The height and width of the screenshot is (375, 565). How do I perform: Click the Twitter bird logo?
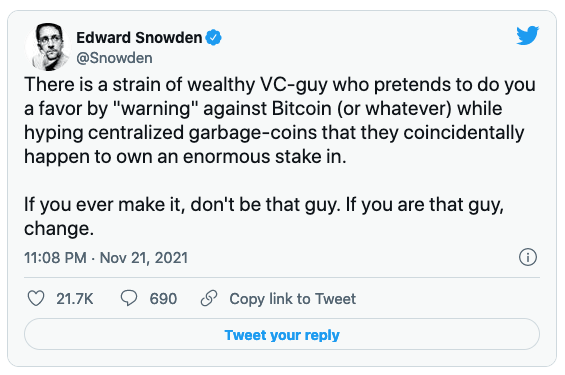click(x=527, y=35)
